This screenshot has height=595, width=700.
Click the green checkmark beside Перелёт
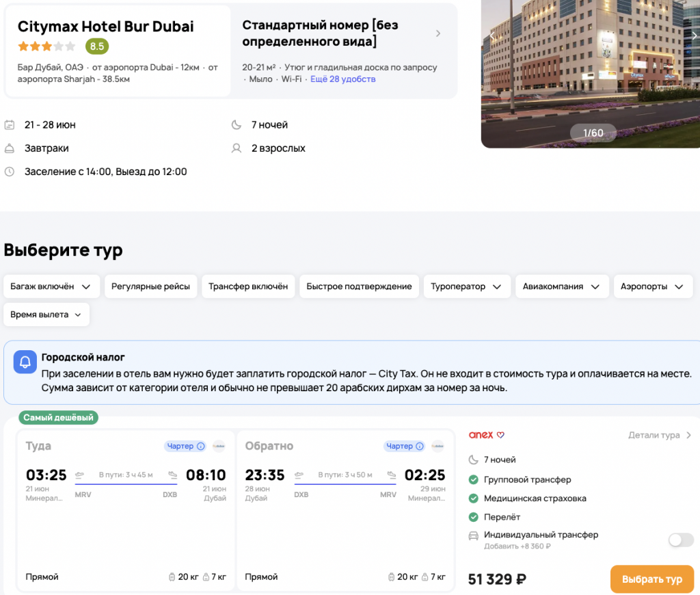click(x=473, y=517)
